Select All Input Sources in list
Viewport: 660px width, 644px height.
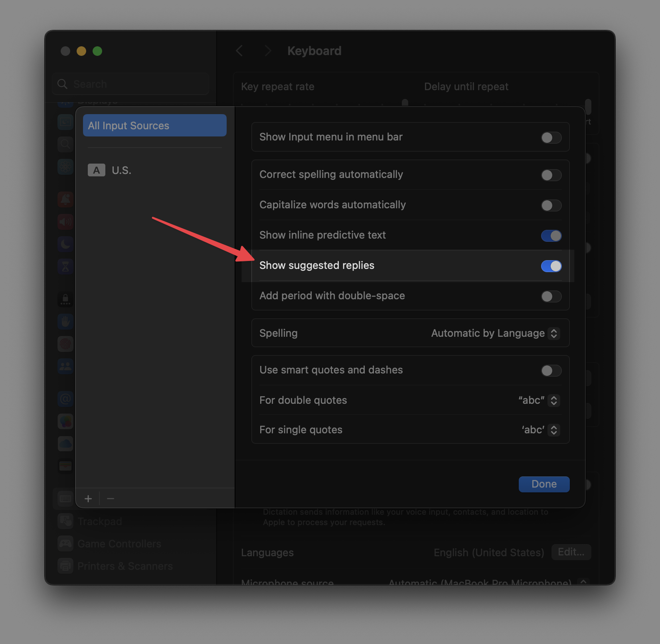[x=154, y=126]
